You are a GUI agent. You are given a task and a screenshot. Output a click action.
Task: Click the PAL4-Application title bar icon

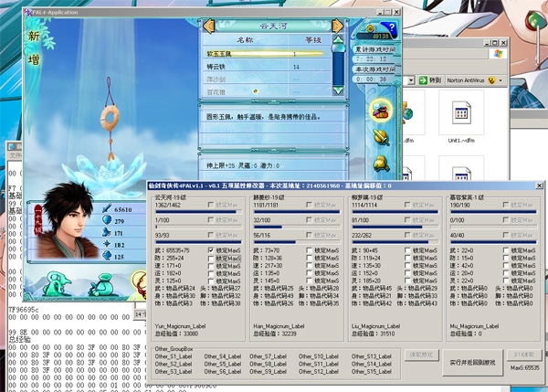click(x=27, y=13)
